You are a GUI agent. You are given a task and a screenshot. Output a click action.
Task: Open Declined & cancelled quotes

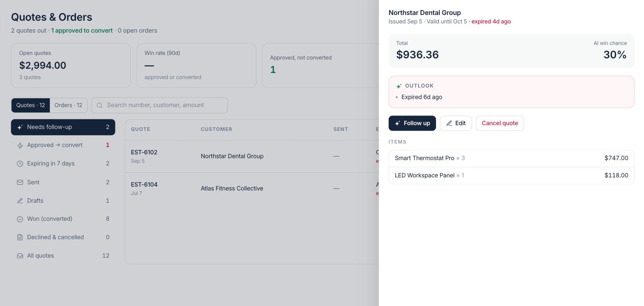63,237
